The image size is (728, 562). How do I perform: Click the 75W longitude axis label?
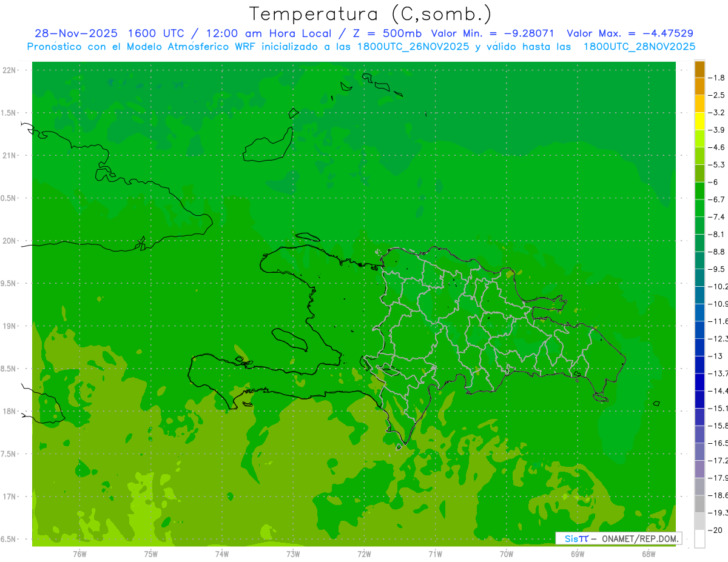pyautogui.click(x=150, y=554)
